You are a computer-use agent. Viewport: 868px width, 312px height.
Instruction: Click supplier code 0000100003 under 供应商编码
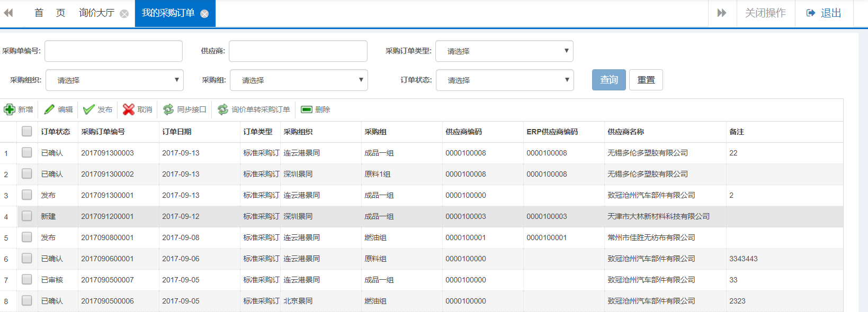pyautogui.click(x=466, y=216)
